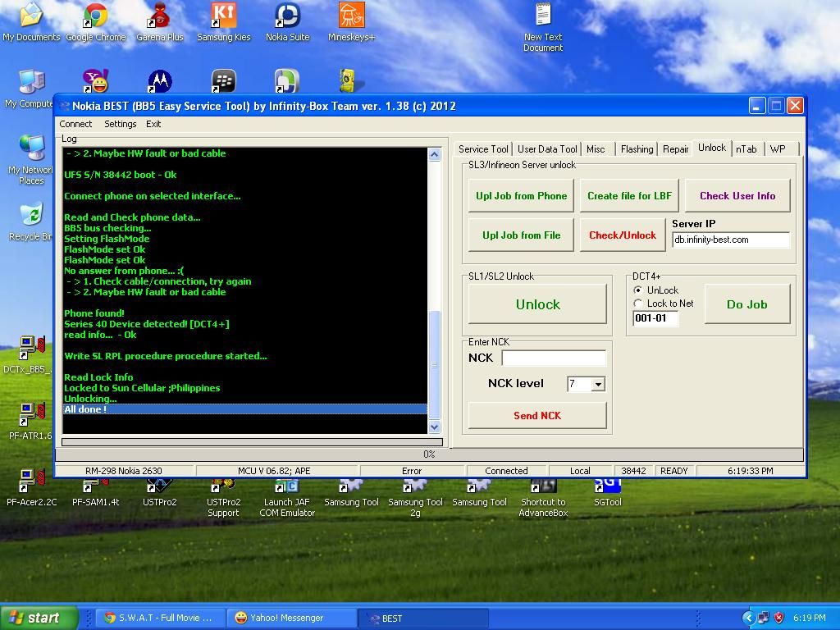Open the Mineskeys+ desktop icon
The height and width of the screenshot is (630, 840).
[x=351, y=16]
